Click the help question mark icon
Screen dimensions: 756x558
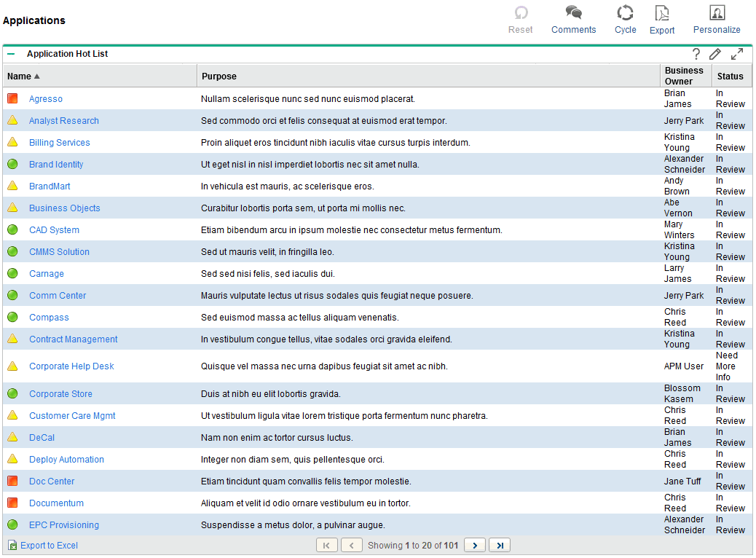(x=696, y=54)
